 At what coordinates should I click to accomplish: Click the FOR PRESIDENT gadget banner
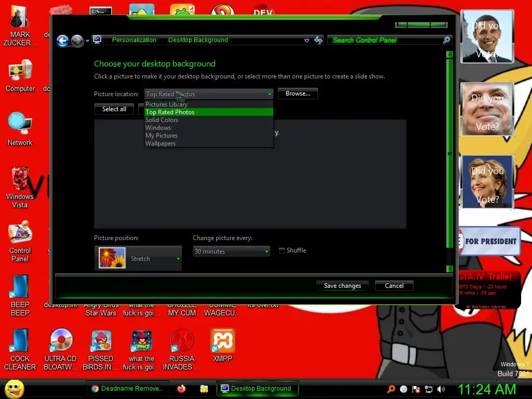(489, 241)
